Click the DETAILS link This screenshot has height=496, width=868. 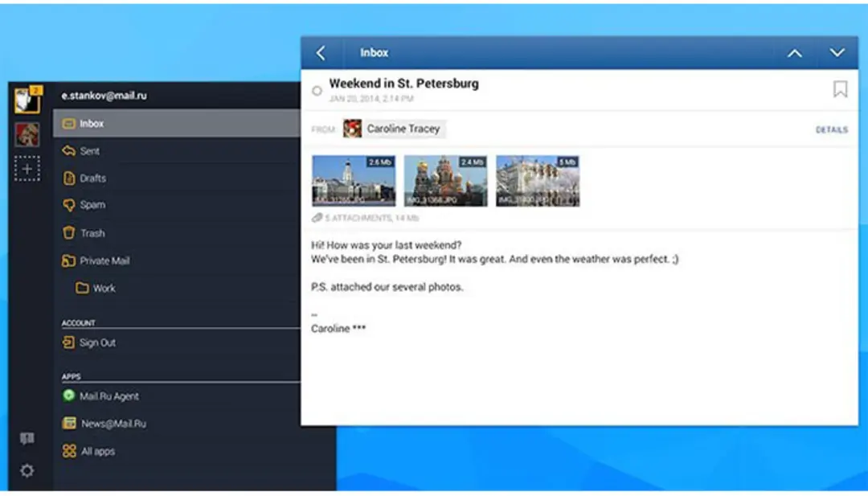coord(832,129)
